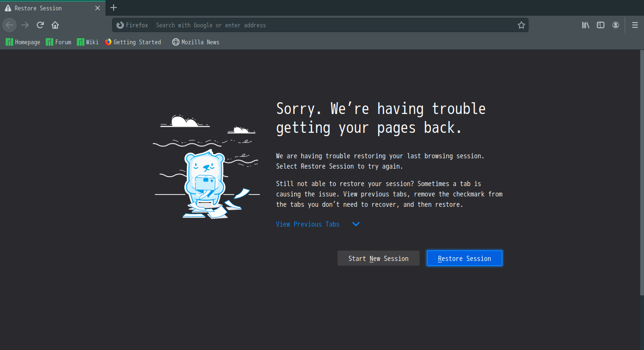Open the Firefox home page
644x350 pixels.
pyautogui.click(x=55, y=25)
